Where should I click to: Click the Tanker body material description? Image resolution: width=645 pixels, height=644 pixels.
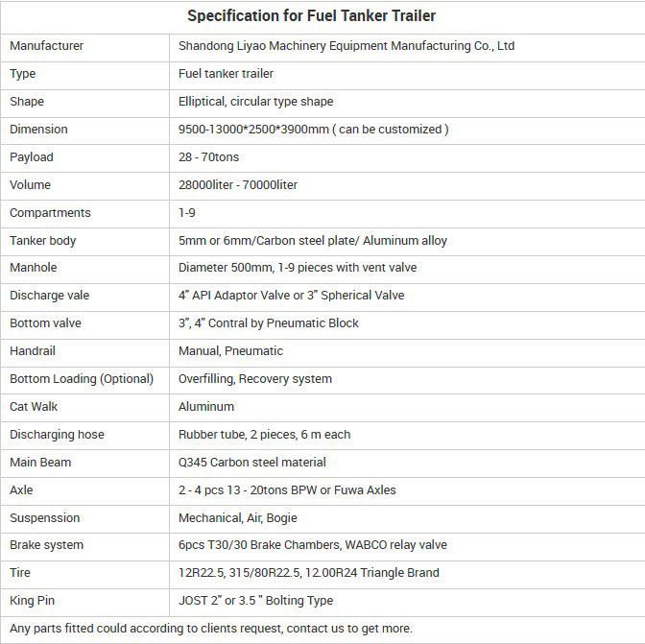313,241
